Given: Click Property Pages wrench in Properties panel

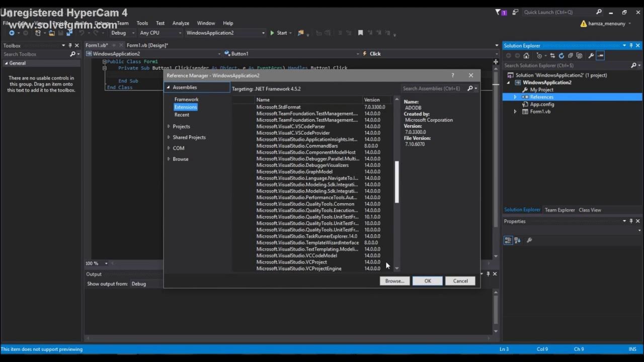Looking at the screenshot, I should 529,240.
